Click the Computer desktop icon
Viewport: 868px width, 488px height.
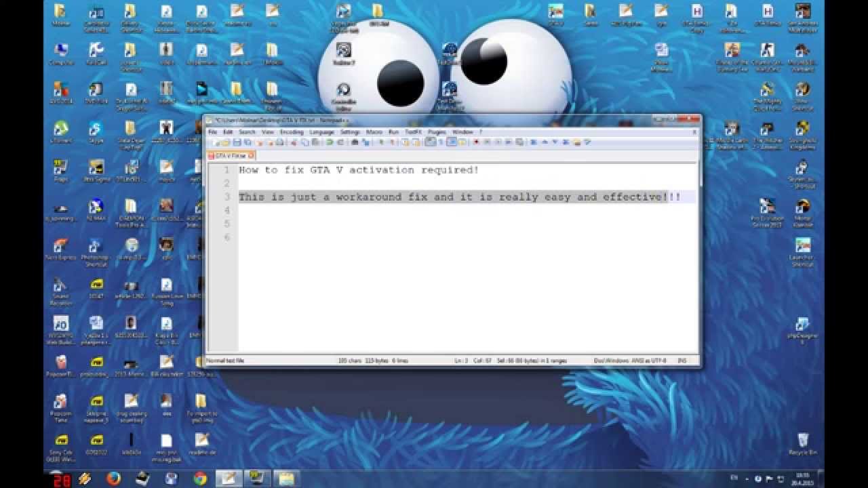[x=60, y=55]
